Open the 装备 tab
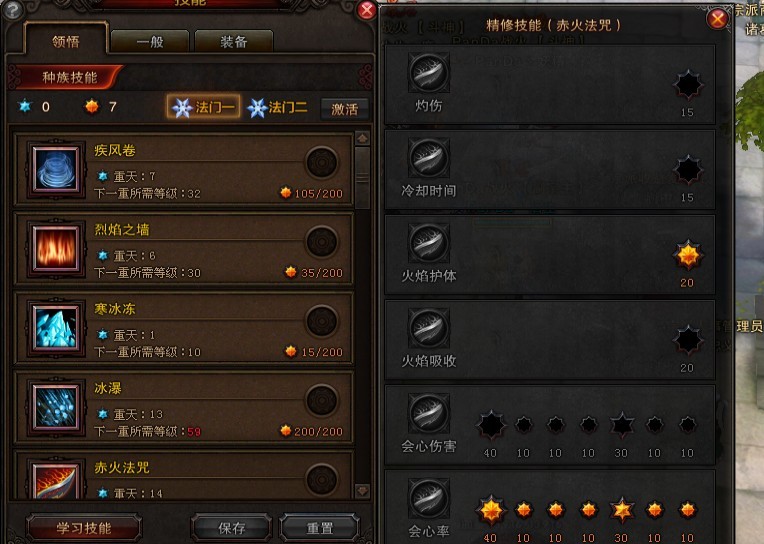 [234, 41]
